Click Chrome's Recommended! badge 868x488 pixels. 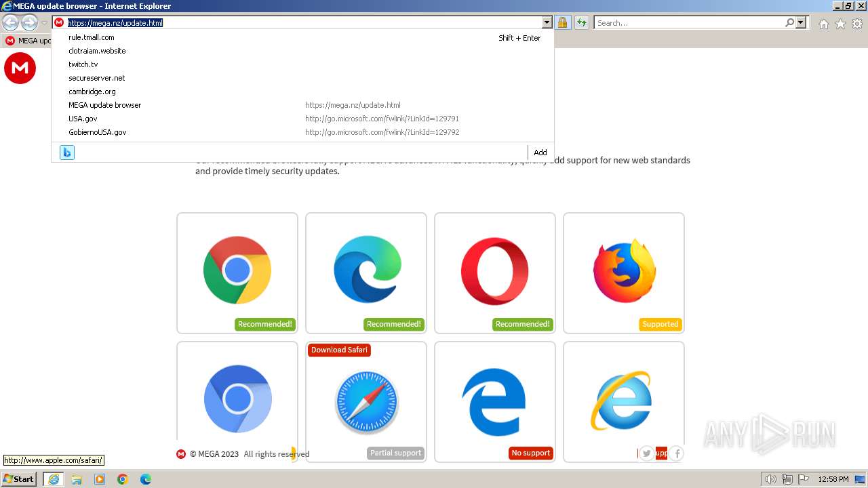click(x=264, y=324)
